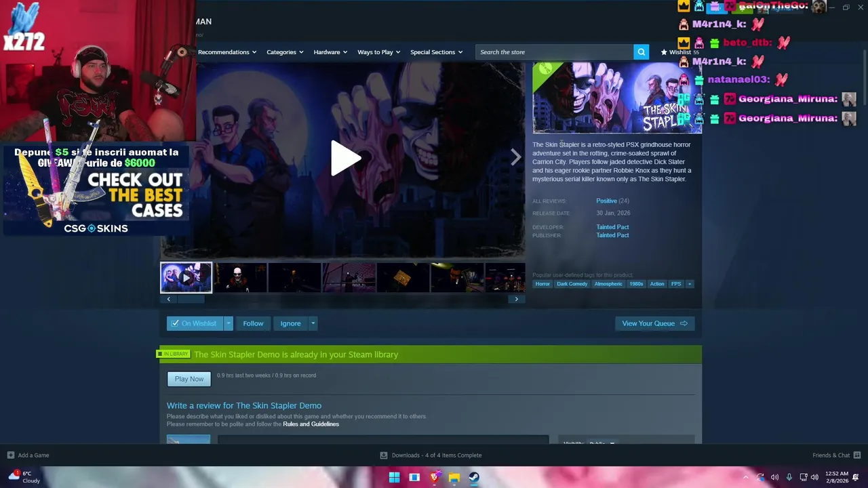Expand the On Wishlist dropdown arrow
Image resolution: width=868 pixels, height=488 pixels.
[229, 323]
